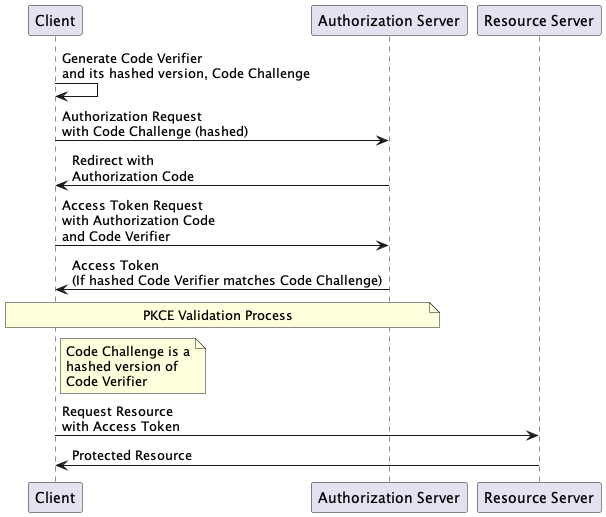This screenshot has width=606, height=517.
Task: Click folded corner of Code Challenge note
Action: coord(200,345)
